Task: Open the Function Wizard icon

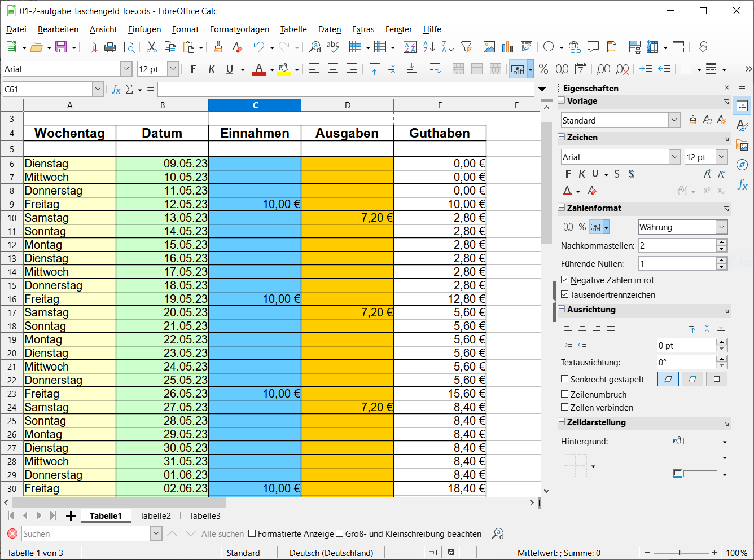Action: coord(116,89)
